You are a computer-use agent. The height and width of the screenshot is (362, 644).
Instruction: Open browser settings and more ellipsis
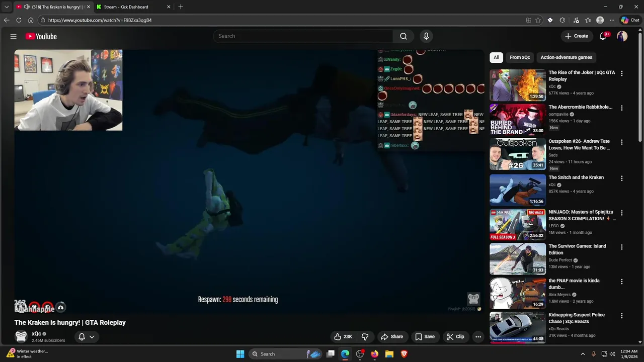pyautogui.click(x=612, y=20)
